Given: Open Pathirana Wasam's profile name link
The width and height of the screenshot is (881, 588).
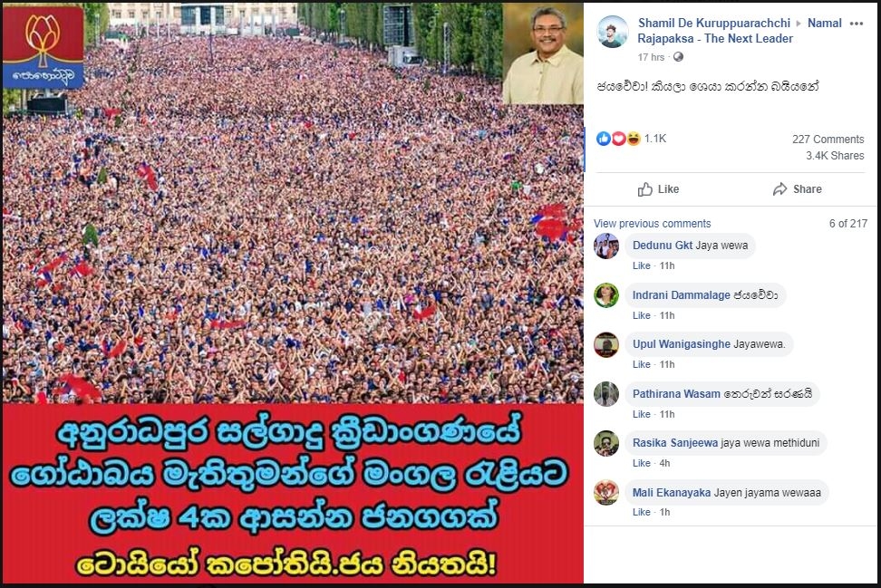Looking at the screenshot, I should coord(676,394).
